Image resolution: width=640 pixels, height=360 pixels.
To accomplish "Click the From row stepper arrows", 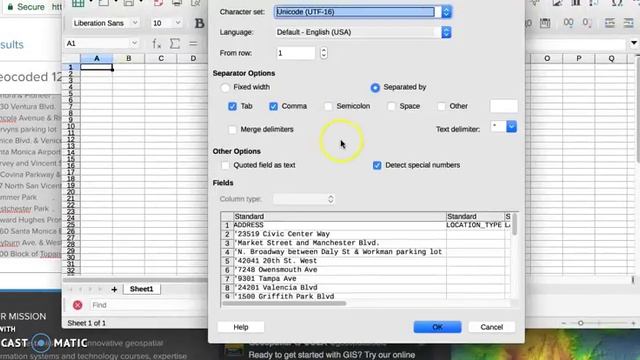I will [x=324, y=53].
